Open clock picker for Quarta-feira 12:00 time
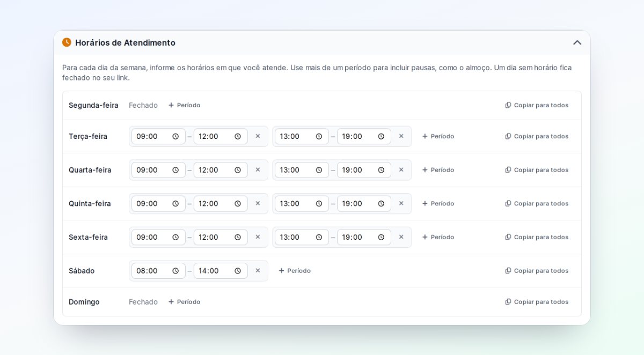Image resolution: width=644 pixels, height=355 pixels. click(x=238, y=170)
